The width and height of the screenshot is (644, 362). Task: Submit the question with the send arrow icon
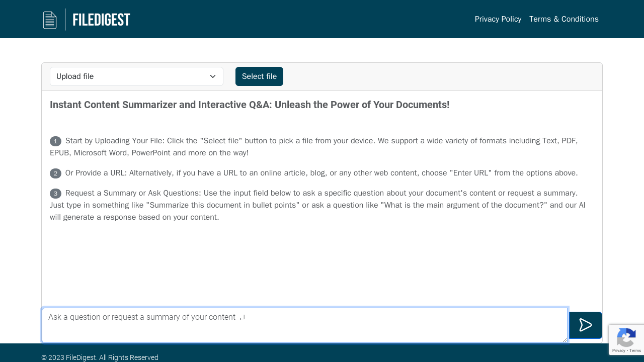tap(585, 325)
